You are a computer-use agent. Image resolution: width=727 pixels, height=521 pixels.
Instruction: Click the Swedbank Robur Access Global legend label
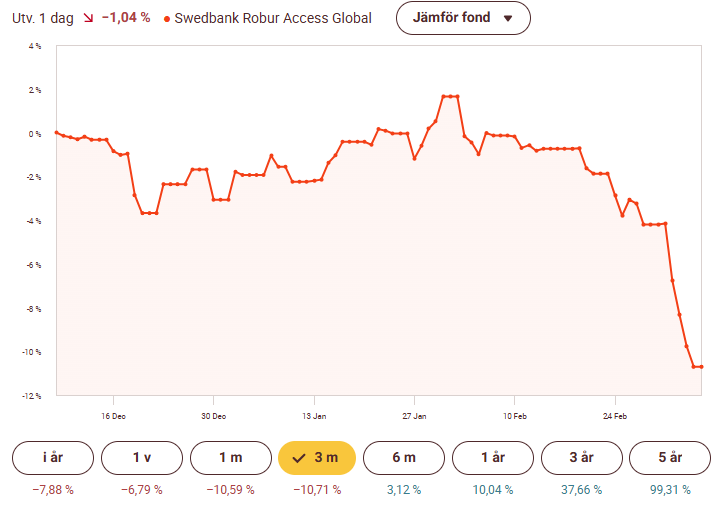[x=272, y=18]
